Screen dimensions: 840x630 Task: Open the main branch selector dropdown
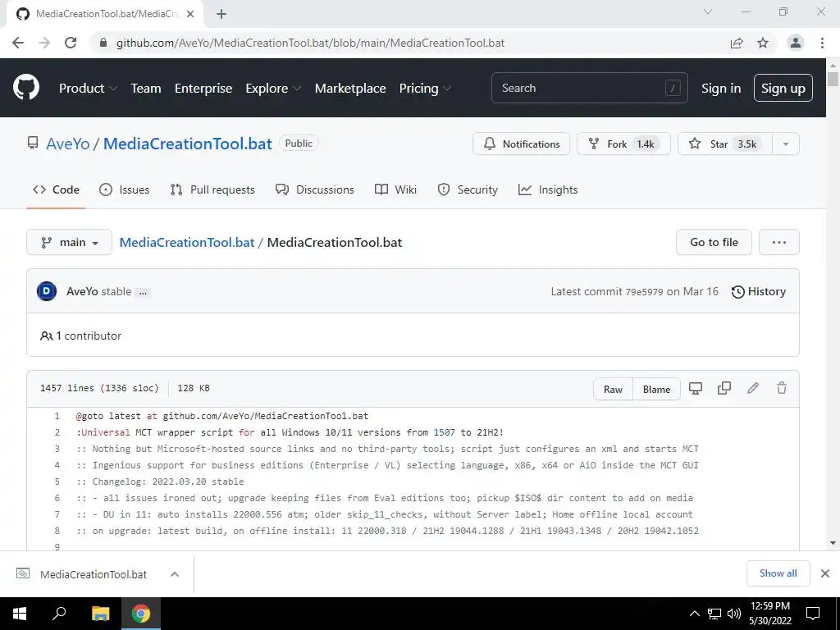tap(69, 242)
